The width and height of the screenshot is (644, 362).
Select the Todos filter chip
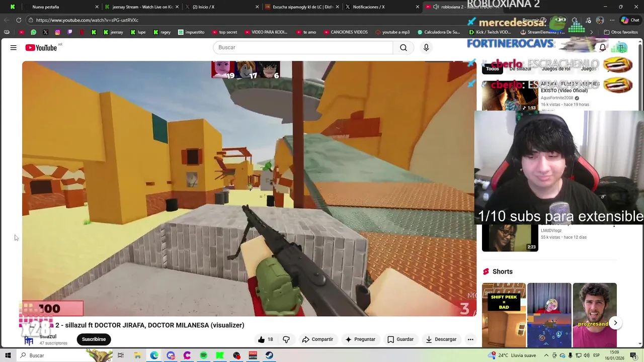pos(493,68)
